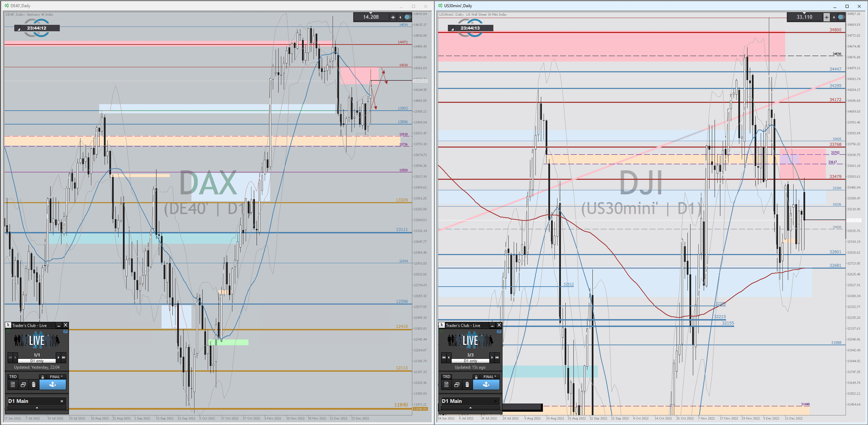This screenshot has height=425, width=868.
Task: Click the 23:44:13 clock on DJI chart
Action: (x=470, y=28)
